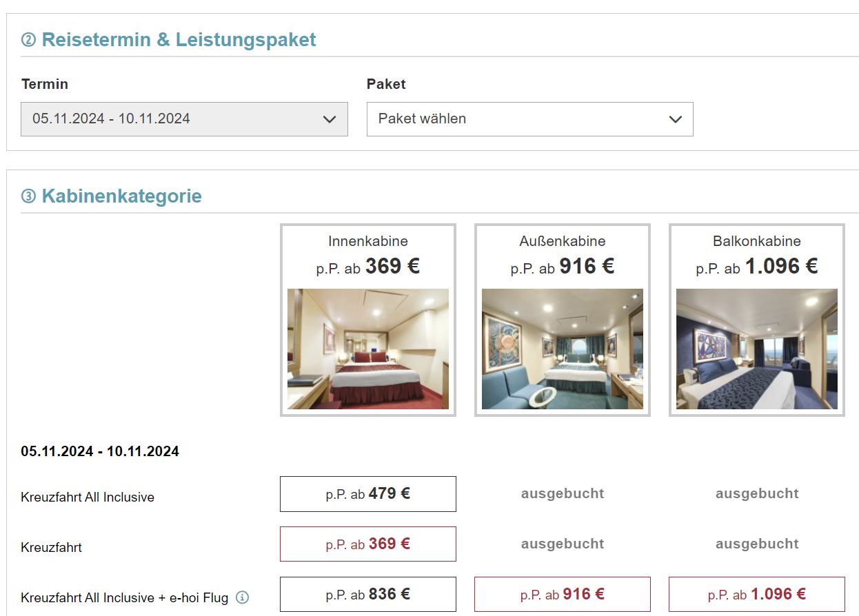The height and width of the screenshot is (616, 859).
Task: Click the Reisetermin & Leistungspaket heading
Action: tap(179, 39)
